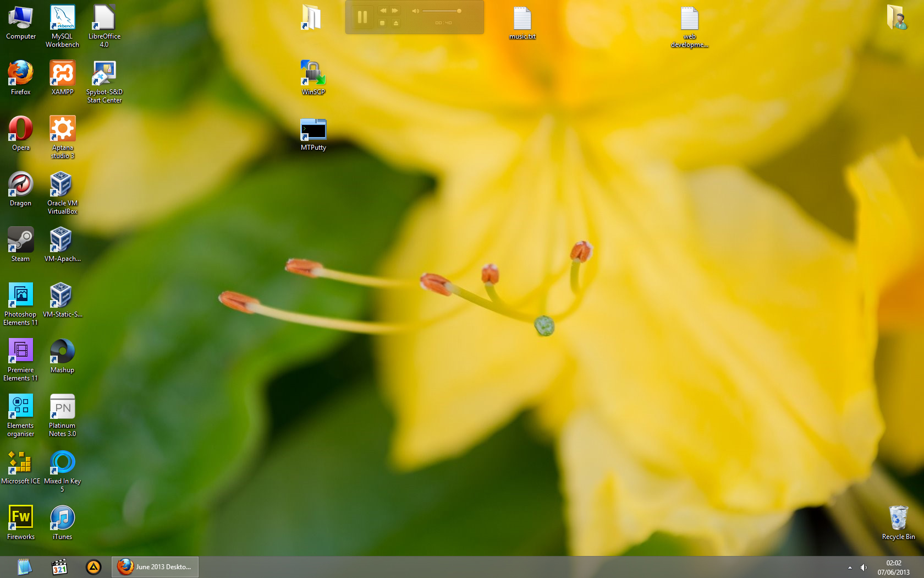
Task: Click the Fireworks desktop shortcut
Action: point(20,519)
